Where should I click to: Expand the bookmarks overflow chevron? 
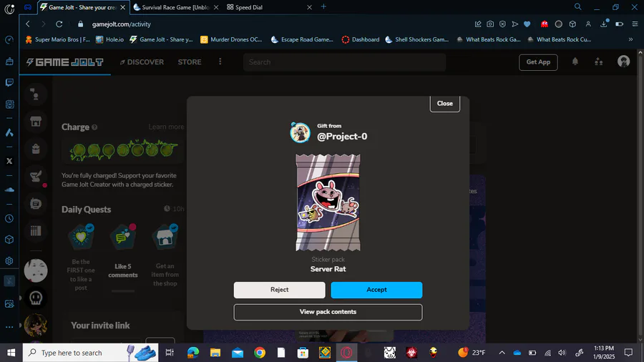630,39
